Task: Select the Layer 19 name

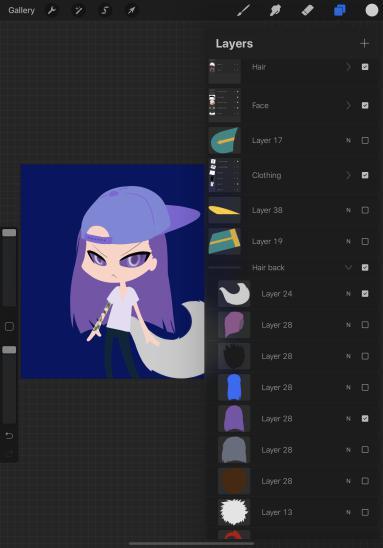Action: pyautogui.click(x=267, y=241)
